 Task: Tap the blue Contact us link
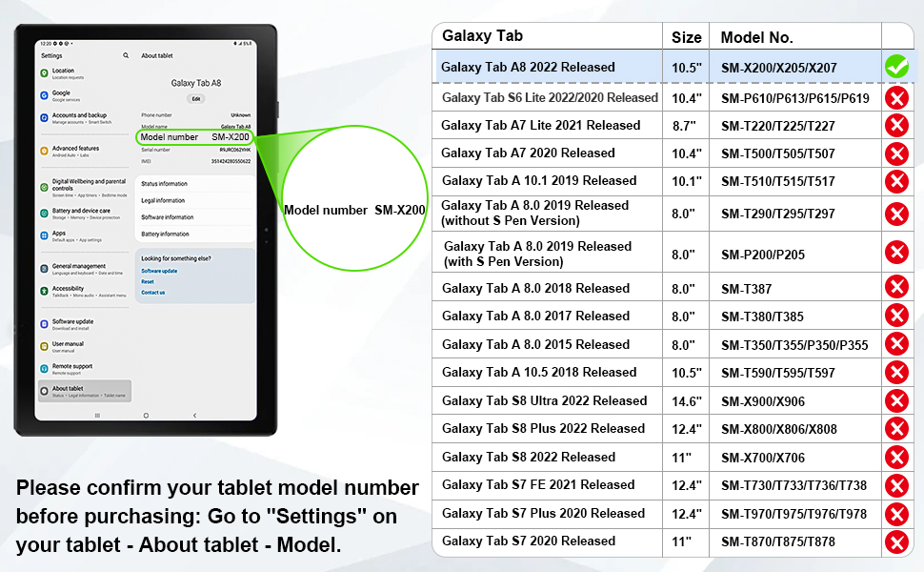(153, 293)
